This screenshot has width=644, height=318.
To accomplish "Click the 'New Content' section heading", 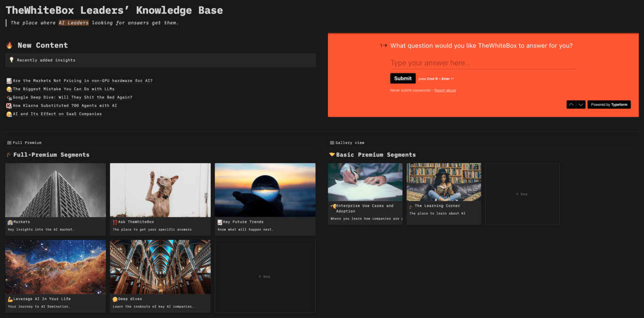I will (x=42, y=45).
